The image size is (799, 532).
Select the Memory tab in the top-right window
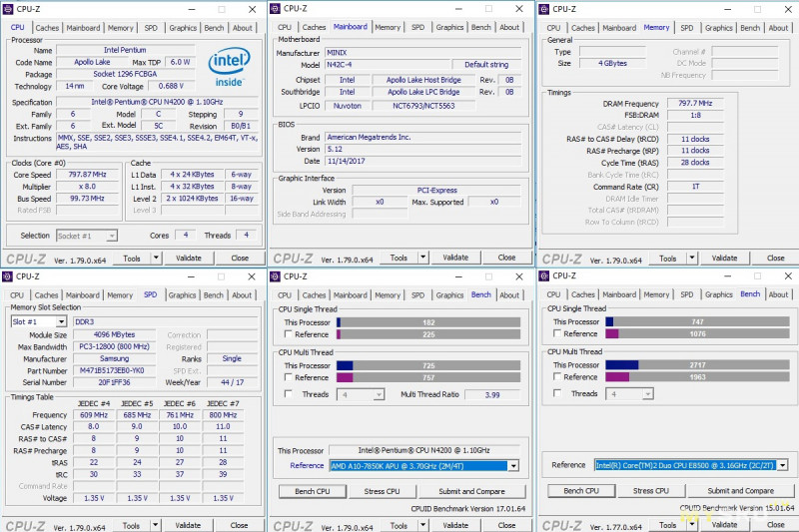[x=656, y=28]
